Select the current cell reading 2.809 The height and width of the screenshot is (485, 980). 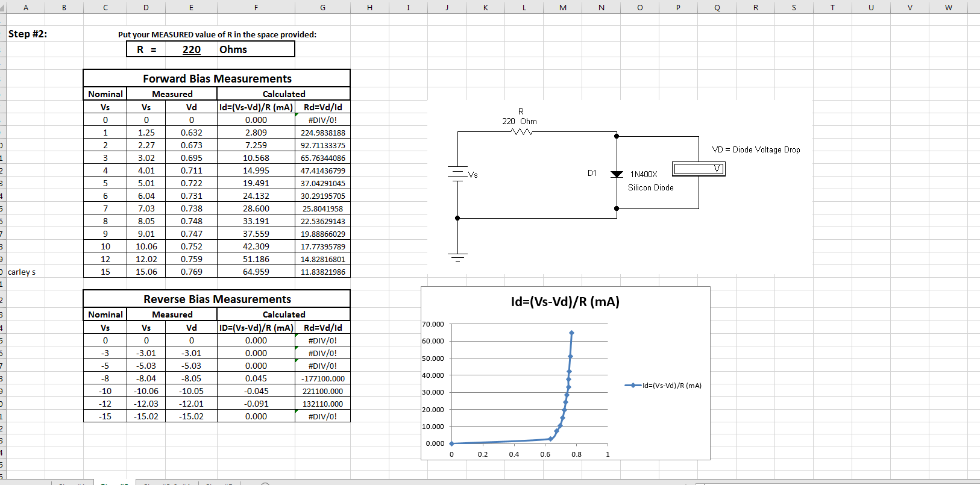pyautogui.click(x=256, y=133)
